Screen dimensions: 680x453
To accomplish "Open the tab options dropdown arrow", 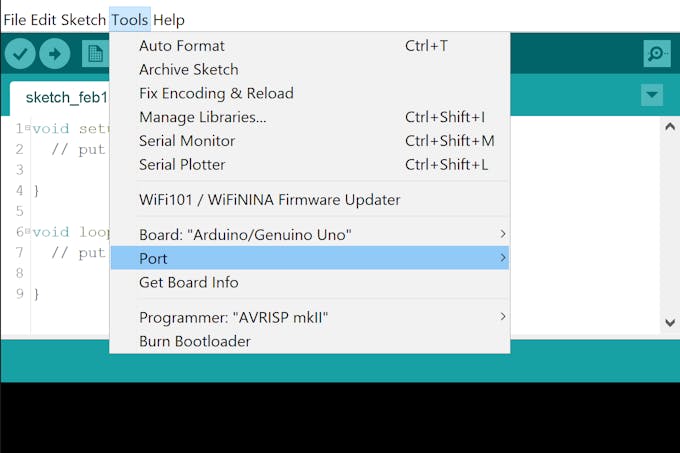I will [x=652, y=95].
